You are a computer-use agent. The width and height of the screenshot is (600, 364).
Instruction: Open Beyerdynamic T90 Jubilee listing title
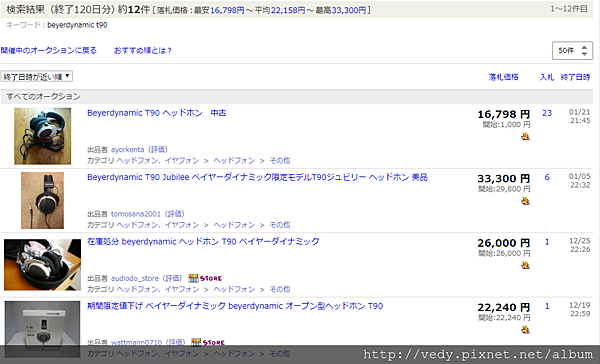pyautogui.click(x=257, y=177)
